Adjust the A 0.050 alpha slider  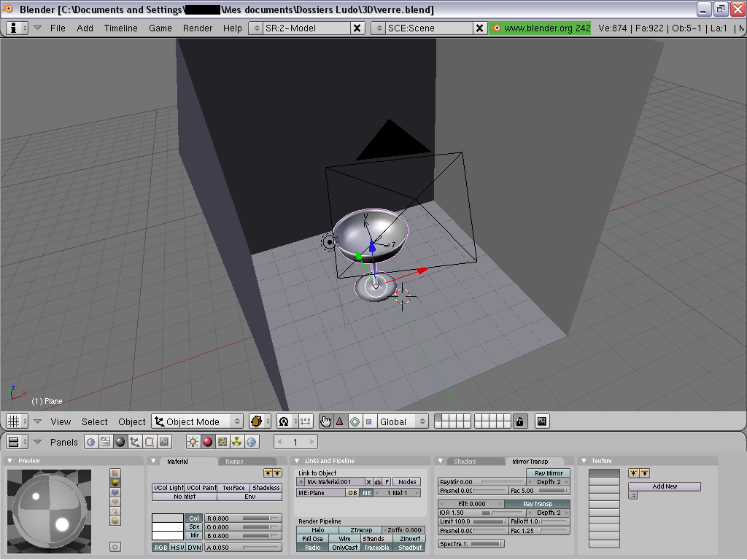point(243,548)
